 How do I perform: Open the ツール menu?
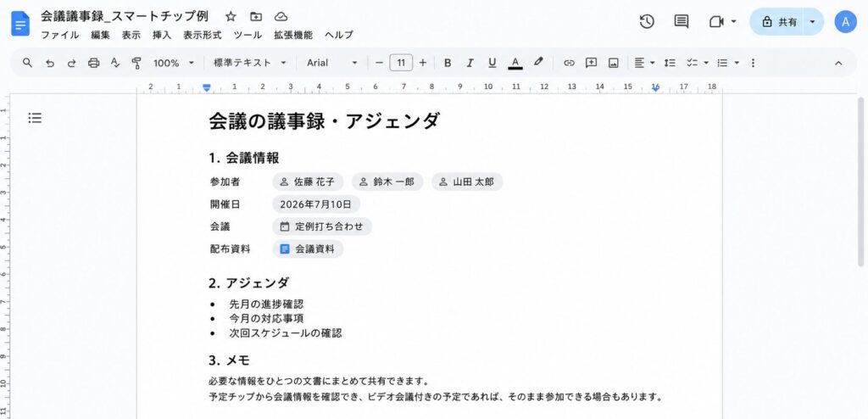click(x=248, y=35)
